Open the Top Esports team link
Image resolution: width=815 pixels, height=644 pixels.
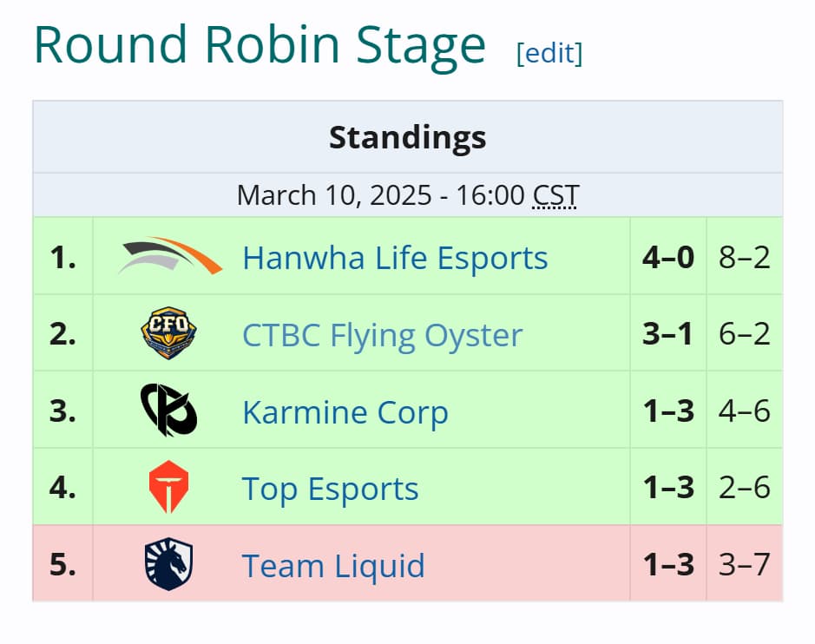(x=330, y=489)
